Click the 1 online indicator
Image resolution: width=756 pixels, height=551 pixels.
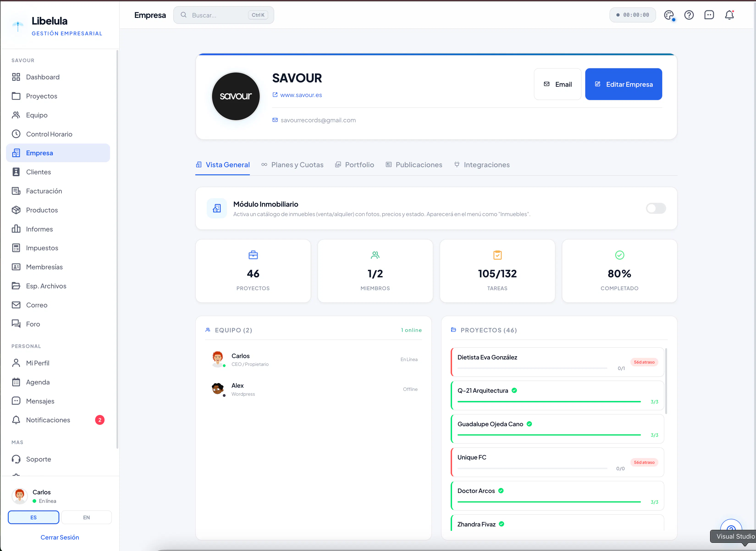[x=411, y=330]
